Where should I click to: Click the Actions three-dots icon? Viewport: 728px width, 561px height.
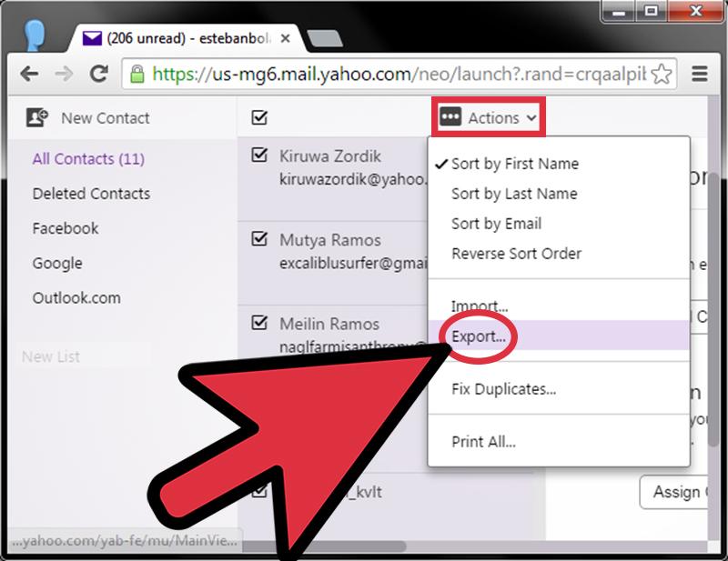(450, 117)
